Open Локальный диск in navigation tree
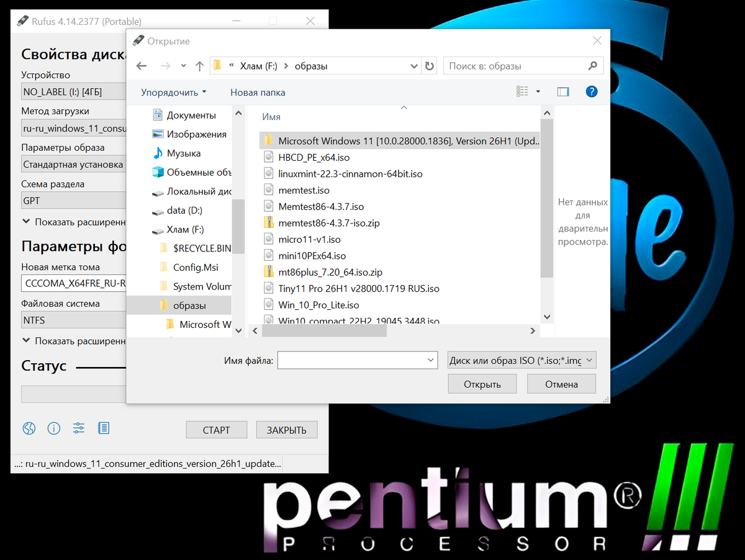Viewport: 745px width, 560px height. coord(191,191)
